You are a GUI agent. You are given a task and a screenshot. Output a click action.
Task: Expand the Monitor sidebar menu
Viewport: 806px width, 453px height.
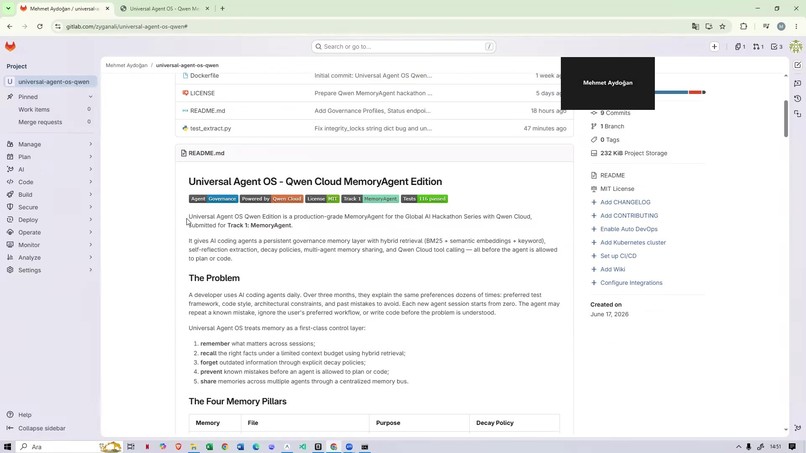point(49,245)
